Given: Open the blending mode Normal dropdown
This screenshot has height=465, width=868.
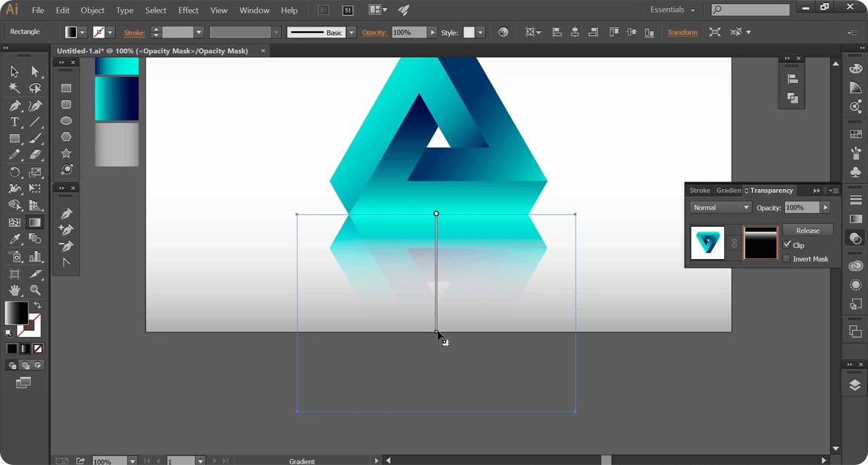Looking at the screenshot, I should click(x=721, y=207).
